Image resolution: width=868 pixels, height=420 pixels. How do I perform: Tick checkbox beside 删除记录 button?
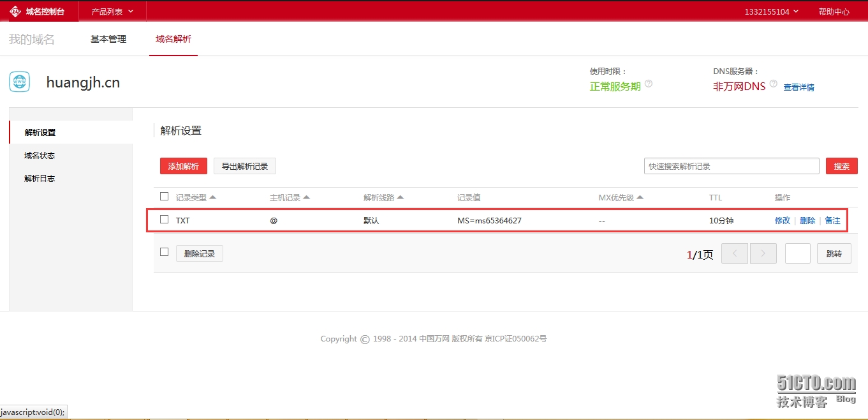pos(165,252)
